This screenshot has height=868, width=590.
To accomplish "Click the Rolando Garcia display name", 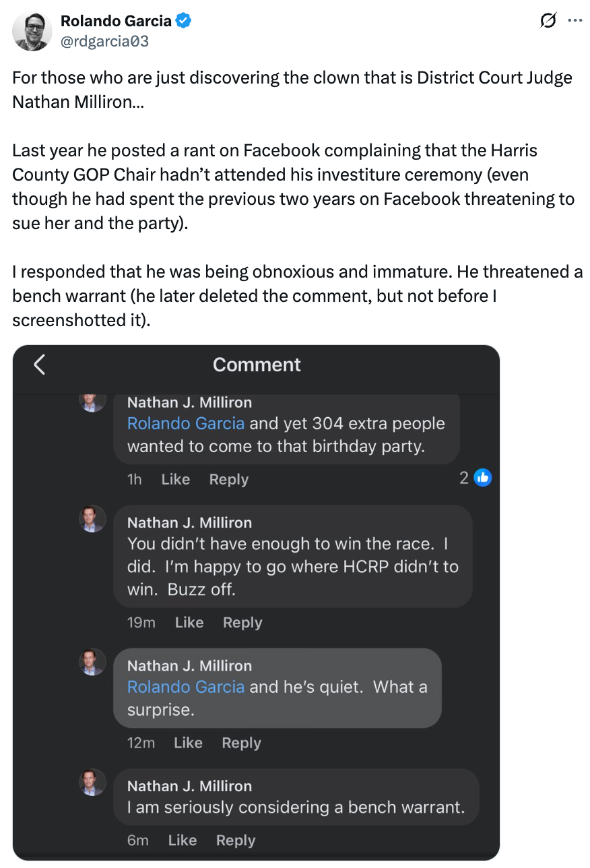I will tap(116, 22).
